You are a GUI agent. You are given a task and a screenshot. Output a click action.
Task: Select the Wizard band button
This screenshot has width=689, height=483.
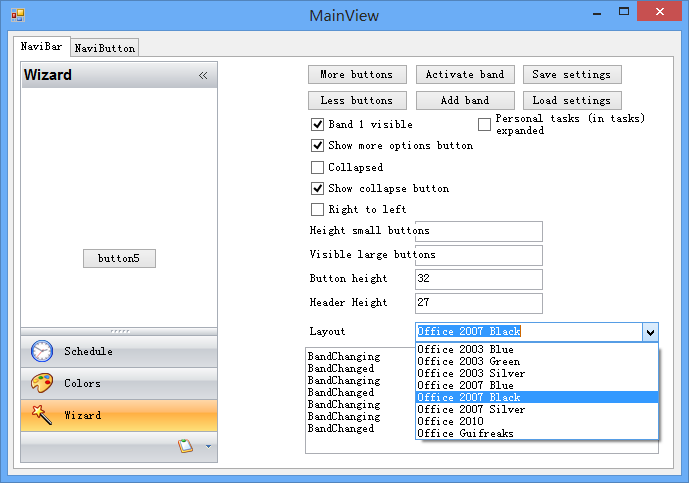pos(119,415)
